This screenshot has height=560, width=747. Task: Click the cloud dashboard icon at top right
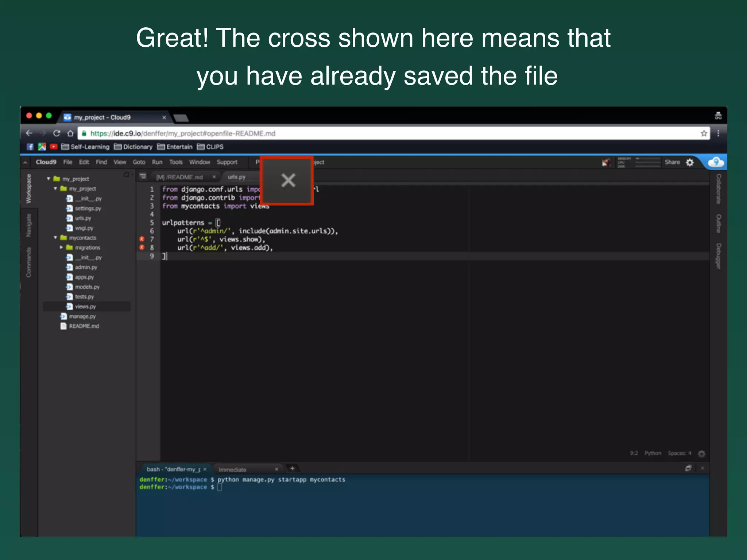pos(716,162)
